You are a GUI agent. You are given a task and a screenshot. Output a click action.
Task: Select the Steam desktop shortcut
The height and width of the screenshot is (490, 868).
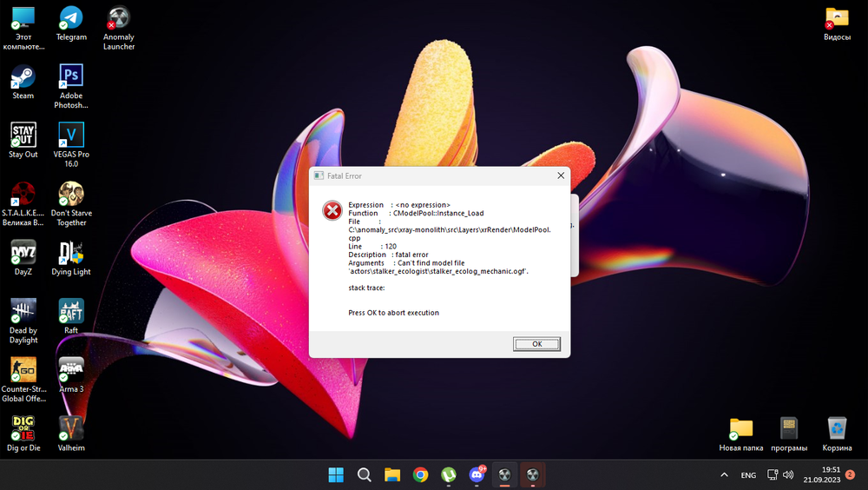(23, 82)
